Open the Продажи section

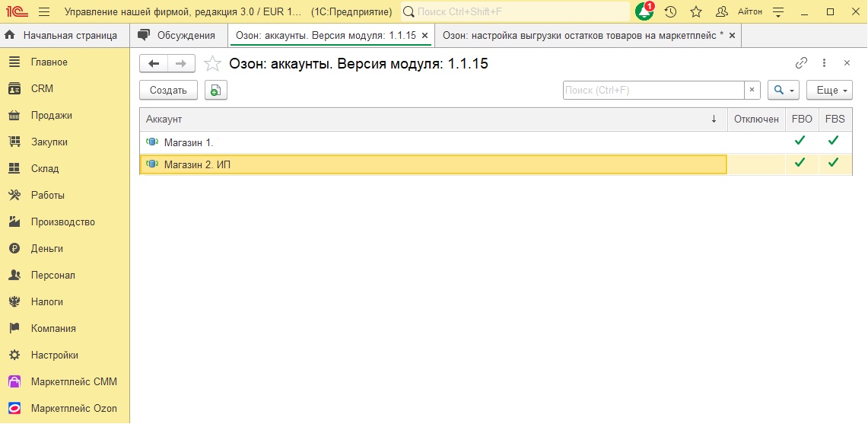52,115
